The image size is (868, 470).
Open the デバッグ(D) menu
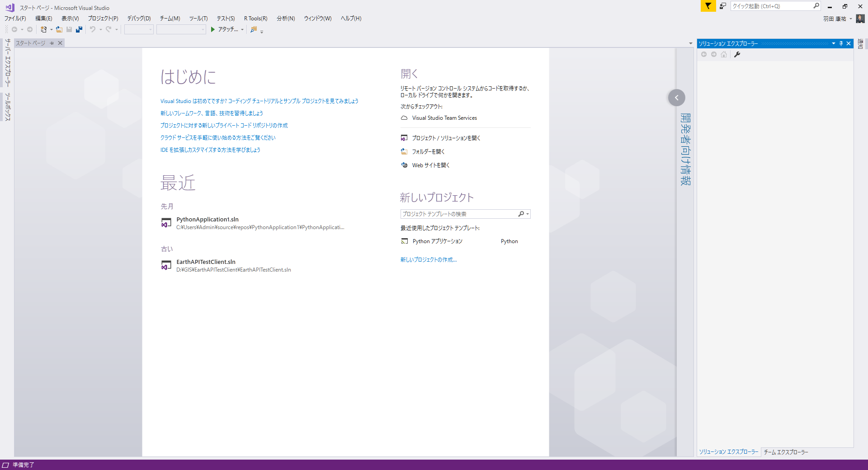pyautogui.click(x=139, y=19)
